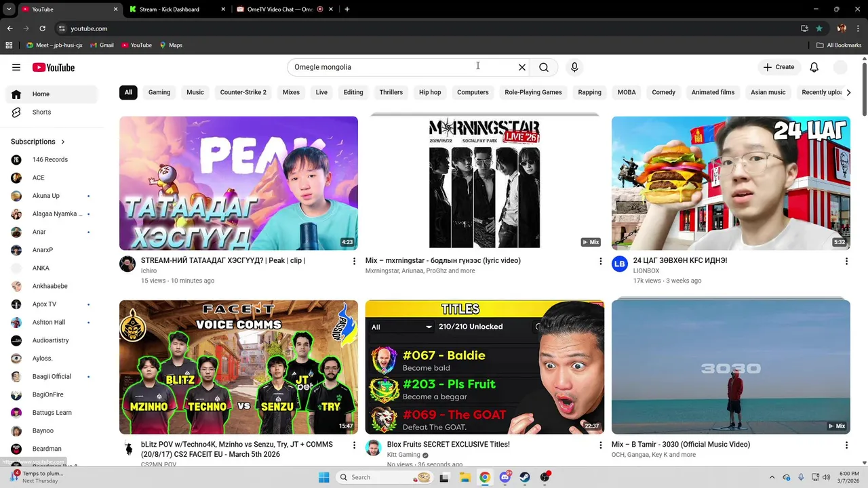868x488 pixels.
Task: Open the YouTube hamburger guide menu
Action: (16, 67)
